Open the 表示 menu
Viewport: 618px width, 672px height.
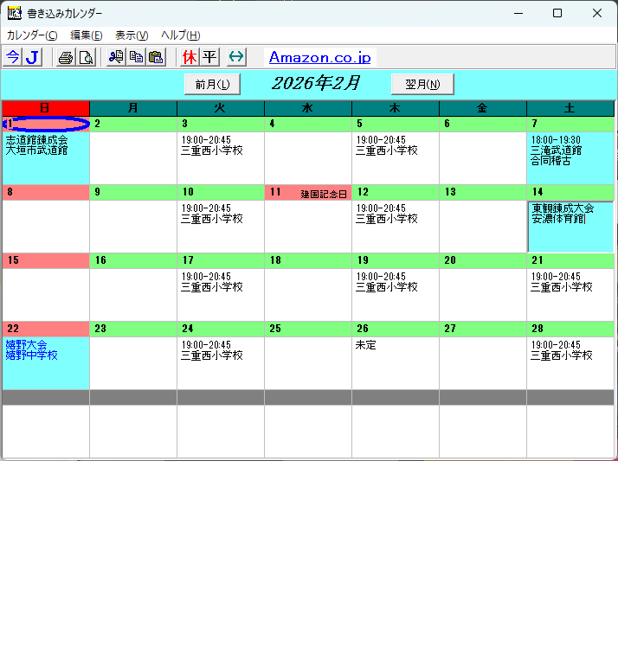coord(132,35)
